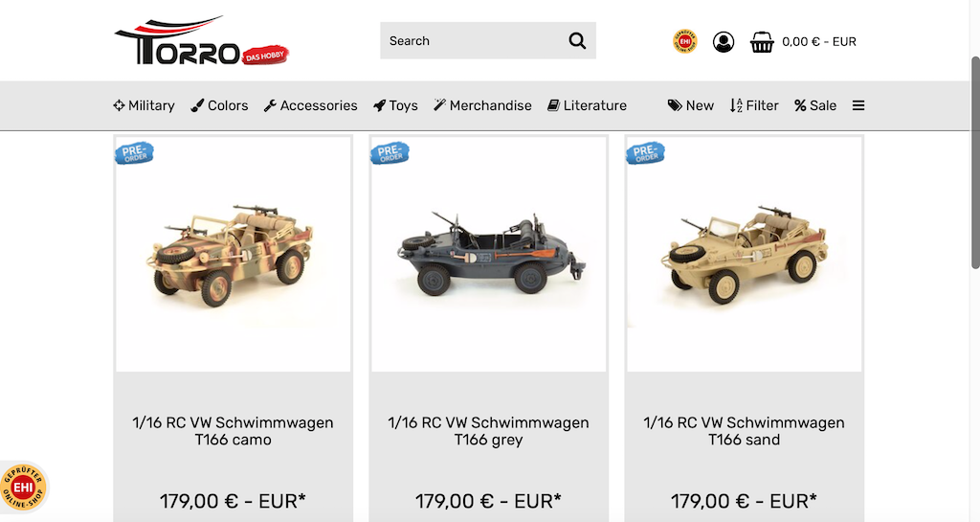This screenshot has height=522, width=980.
Task: Click the floating EHI Geprüfter Online-Shop badge
Action: click(x=23, y=487)
